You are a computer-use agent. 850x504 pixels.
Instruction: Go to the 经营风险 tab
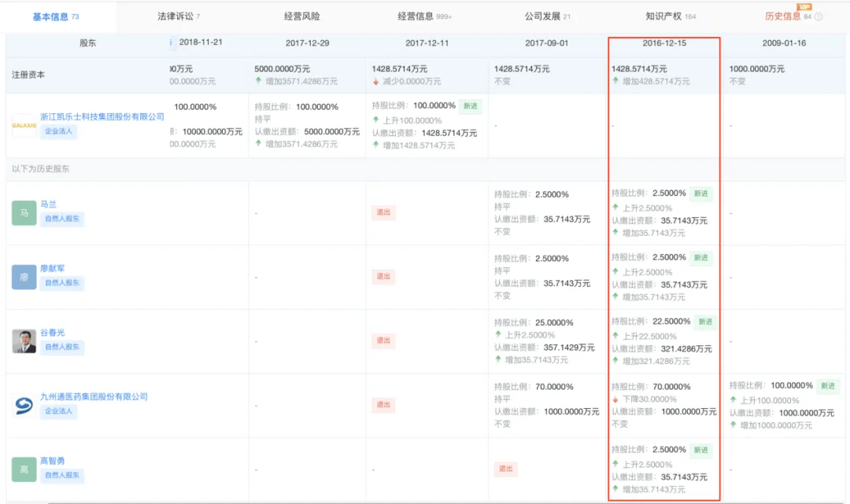pos(302,17)
